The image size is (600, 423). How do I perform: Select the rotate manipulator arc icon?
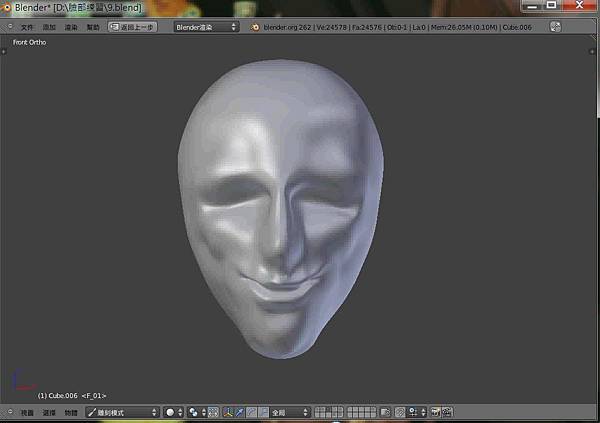tap(251, 411)
